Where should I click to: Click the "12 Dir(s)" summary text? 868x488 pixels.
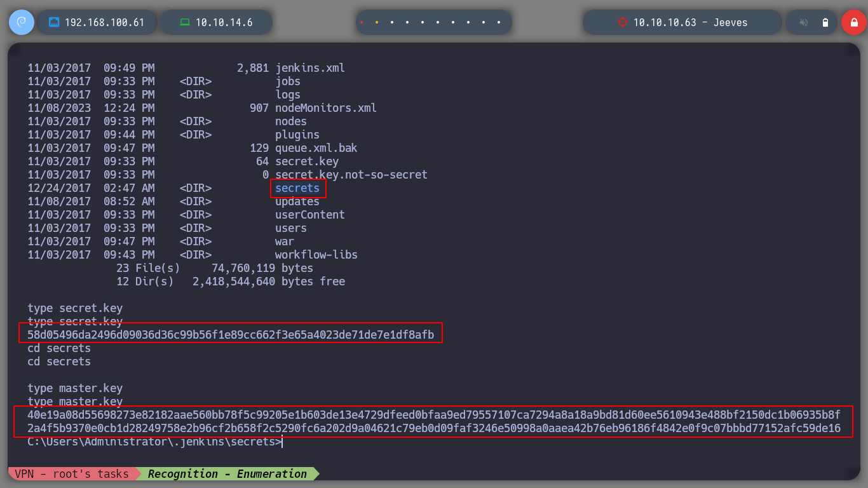pyautogui.click(x=145, y=281)
